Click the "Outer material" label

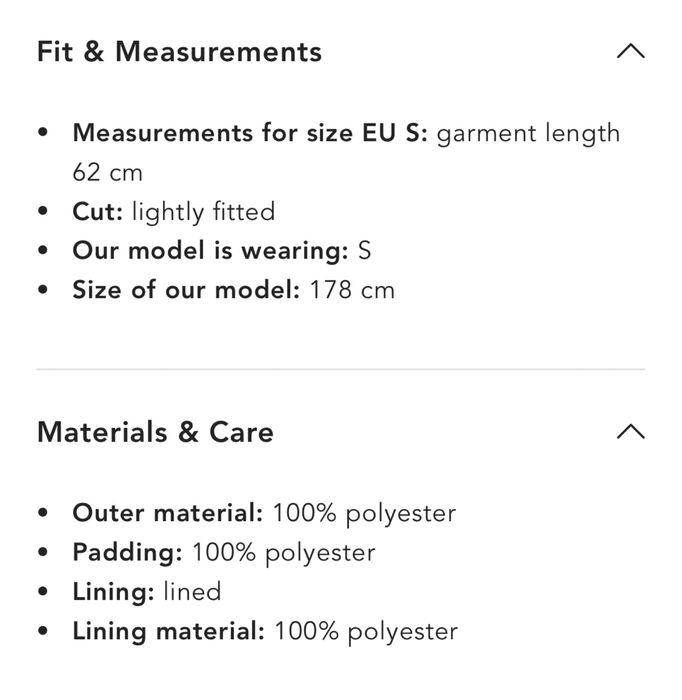pos(168,513)
